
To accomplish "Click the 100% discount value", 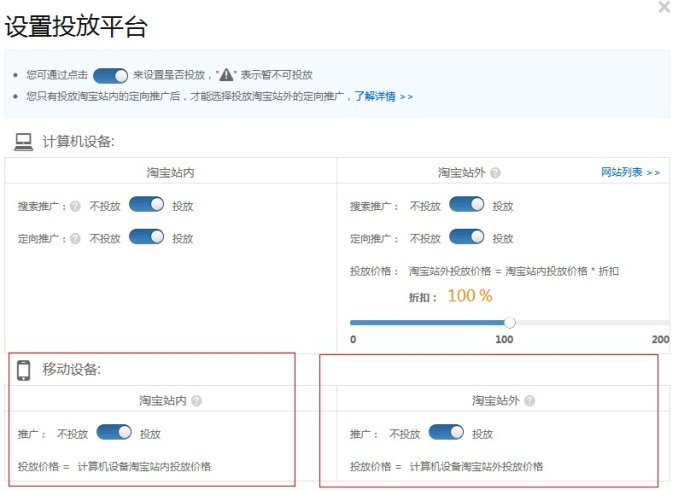I will point(470,296).
